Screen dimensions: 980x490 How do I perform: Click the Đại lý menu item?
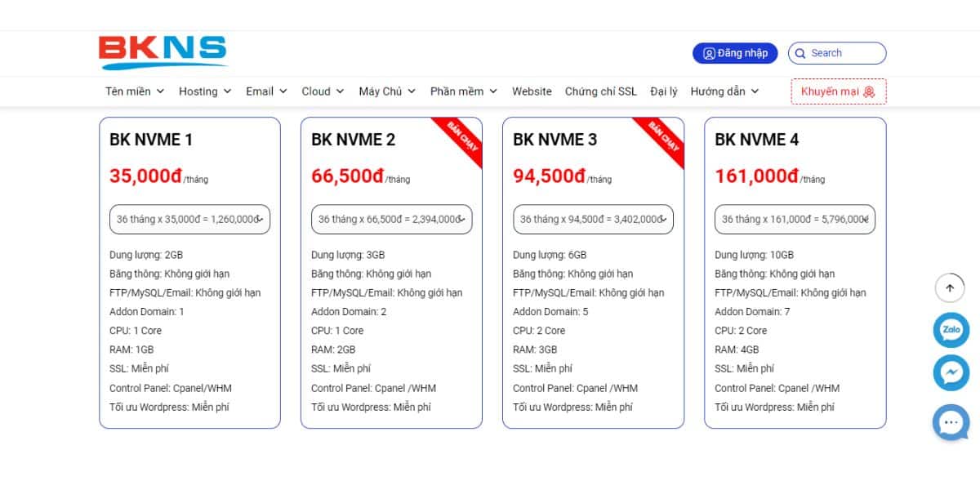tap(665, 91)
